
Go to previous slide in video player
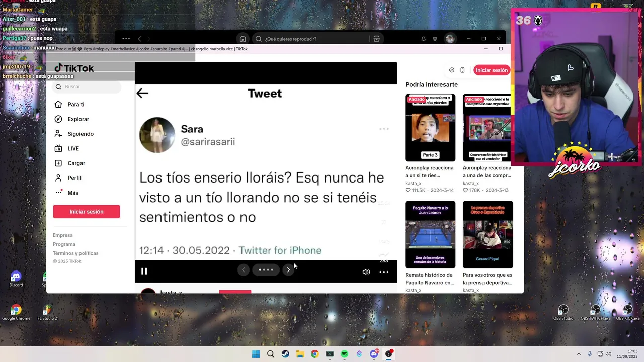244,270
